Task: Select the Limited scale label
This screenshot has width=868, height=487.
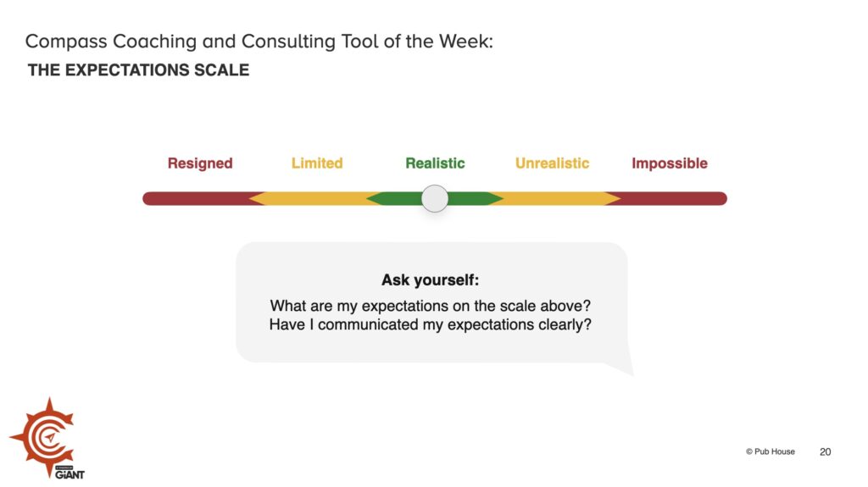Action: click(317, 163)
